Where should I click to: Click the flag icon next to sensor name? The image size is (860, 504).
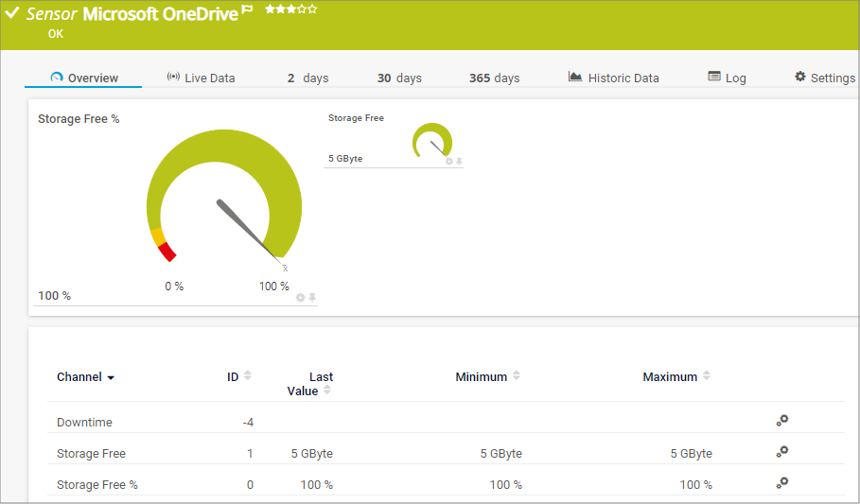coord(247,10)
